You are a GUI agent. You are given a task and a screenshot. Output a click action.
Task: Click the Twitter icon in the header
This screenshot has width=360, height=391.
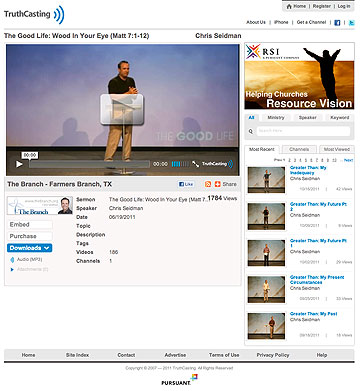351,23
